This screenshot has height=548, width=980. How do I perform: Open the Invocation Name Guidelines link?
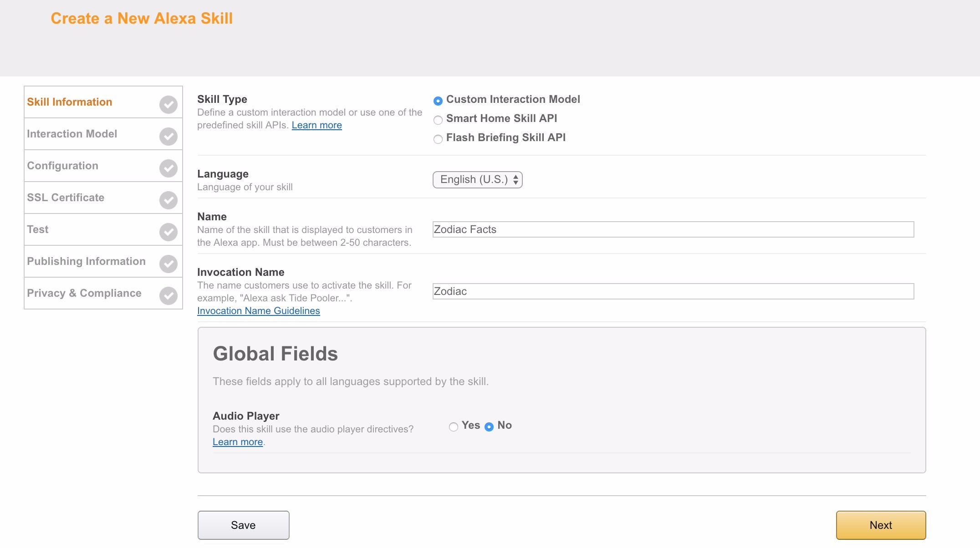point(258,311)
